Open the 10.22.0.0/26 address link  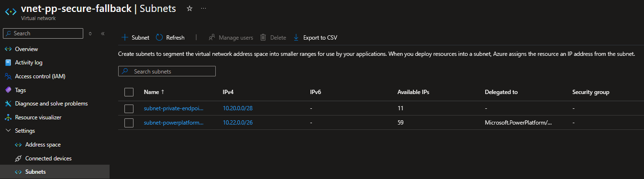pos(237,123)
